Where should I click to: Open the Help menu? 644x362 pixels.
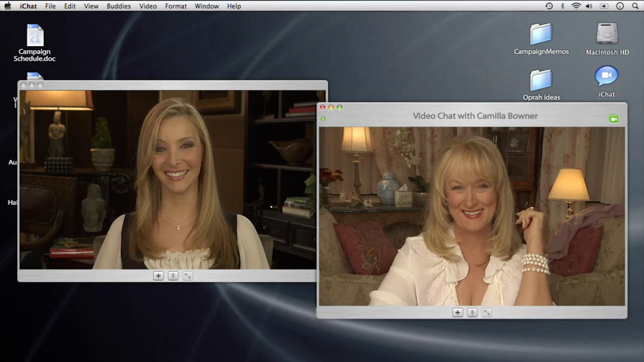click(x=234, y=6)
